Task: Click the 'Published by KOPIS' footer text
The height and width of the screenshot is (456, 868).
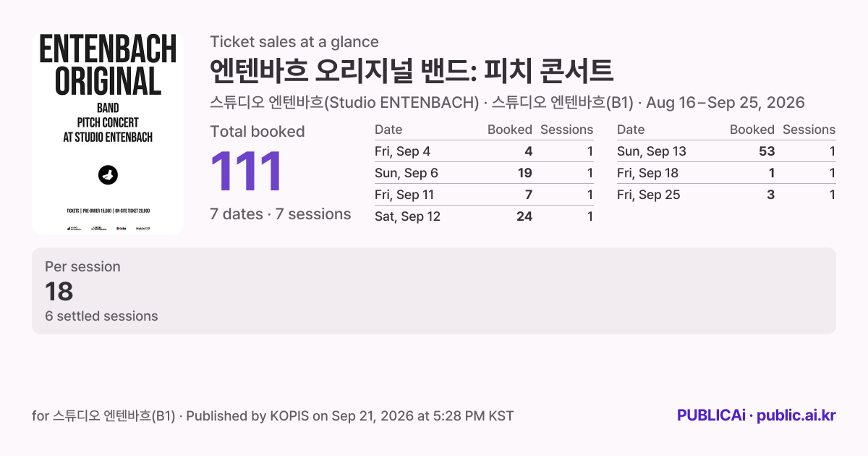Action: click(247, 415)
